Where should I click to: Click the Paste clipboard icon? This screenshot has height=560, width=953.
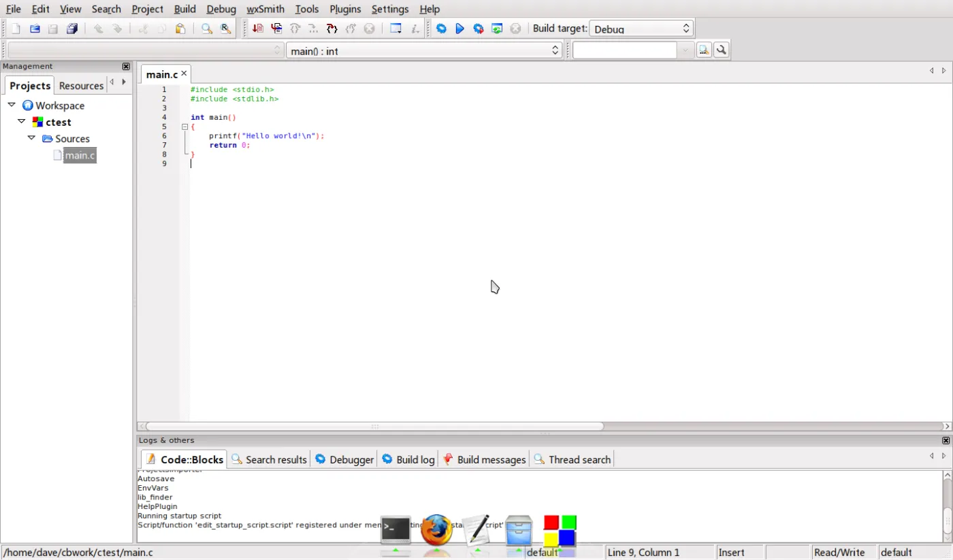pos(180,29)
